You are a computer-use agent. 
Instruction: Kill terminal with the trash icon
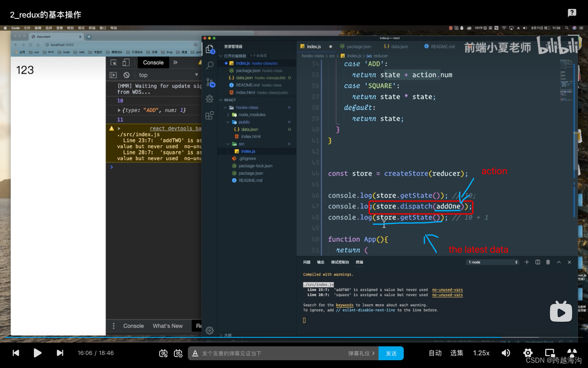548,262
